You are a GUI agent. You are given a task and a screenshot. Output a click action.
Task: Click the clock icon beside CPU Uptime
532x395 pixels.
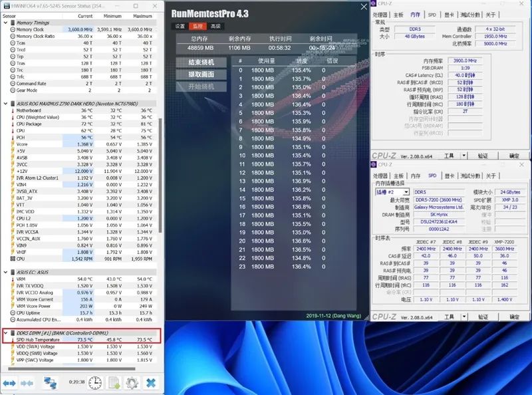pyautogui.click(x=13, y=313)
